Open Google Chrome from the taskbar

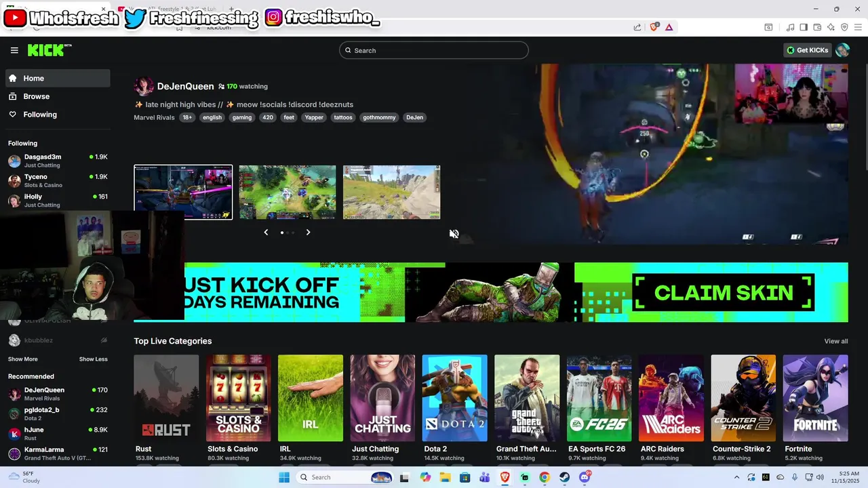coord(545,477)
